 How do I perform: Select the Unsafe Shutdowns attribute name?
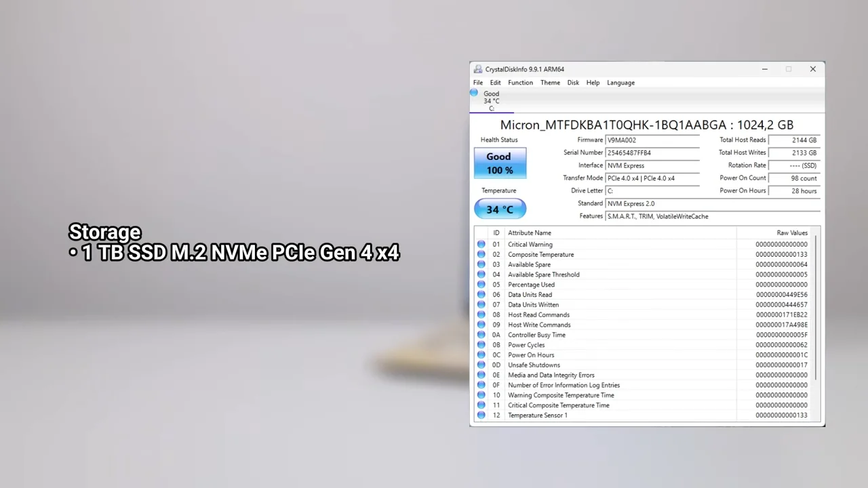tap(534, 365)
